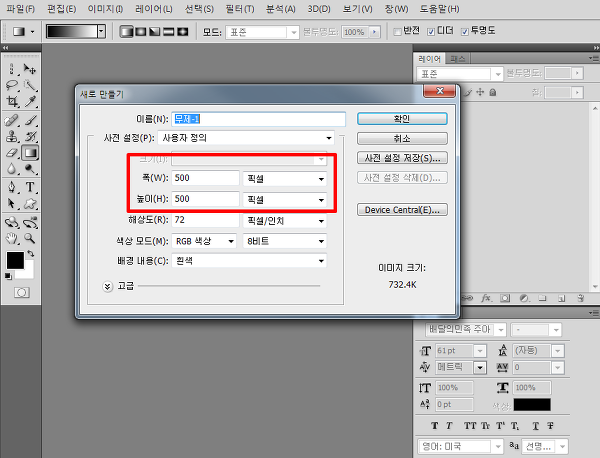Screen dimensions: 600x458
Task: Click the 이름(N) name input field
Action: (x=259, y=119)
